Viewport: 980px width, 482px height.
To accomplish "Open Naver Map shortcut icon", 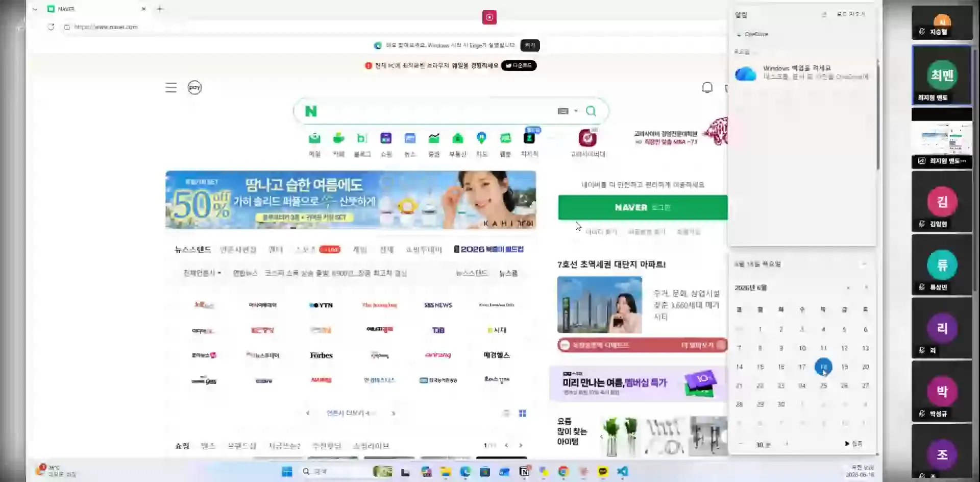I will 481,138.
